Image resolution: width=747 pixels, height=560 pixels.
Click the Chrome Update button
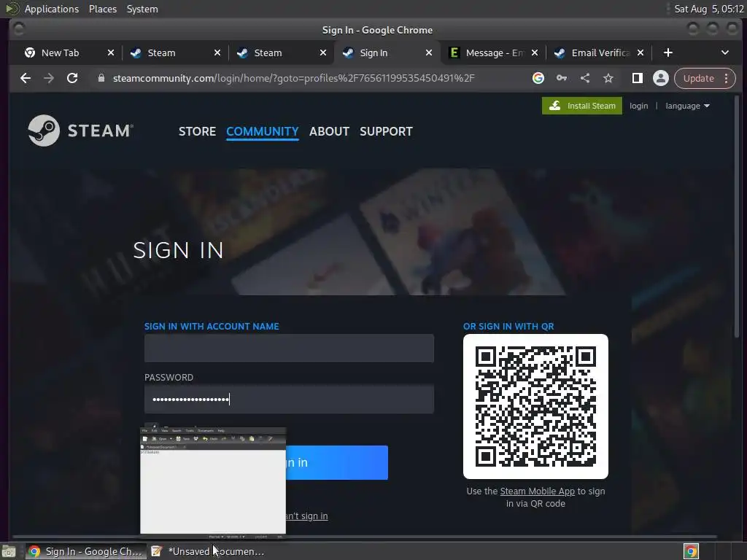click(699, 78)
